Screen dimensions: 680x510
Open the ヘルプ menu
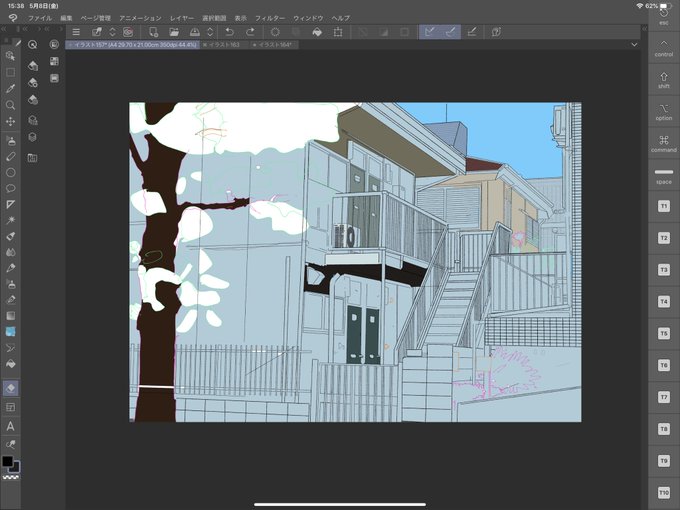click(x=341, y=18)
